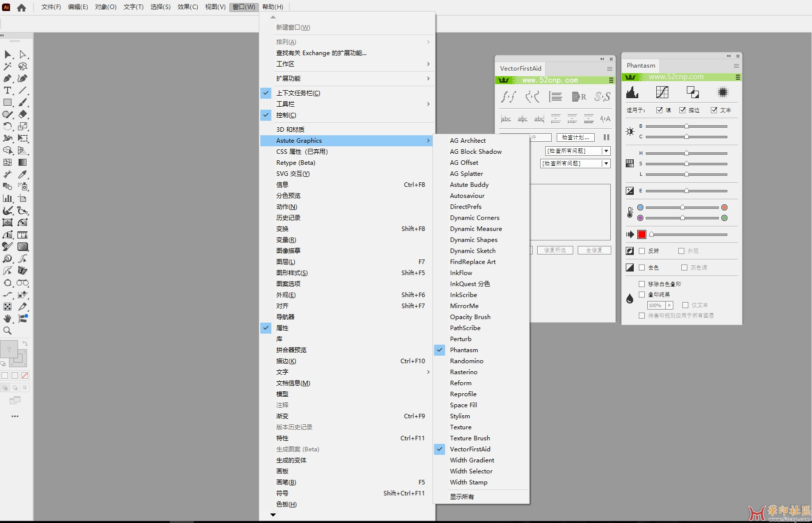Image resolution: width=812 pixels, height=523 pixels.
Task: Open Phantasm panel options menu
Action: [736, 66]
